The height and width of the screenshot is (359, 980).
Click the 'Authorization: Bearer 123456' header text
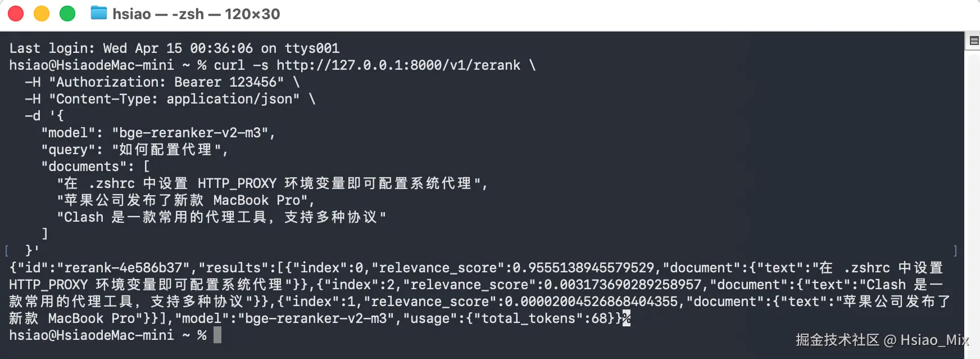click(166, 82)
